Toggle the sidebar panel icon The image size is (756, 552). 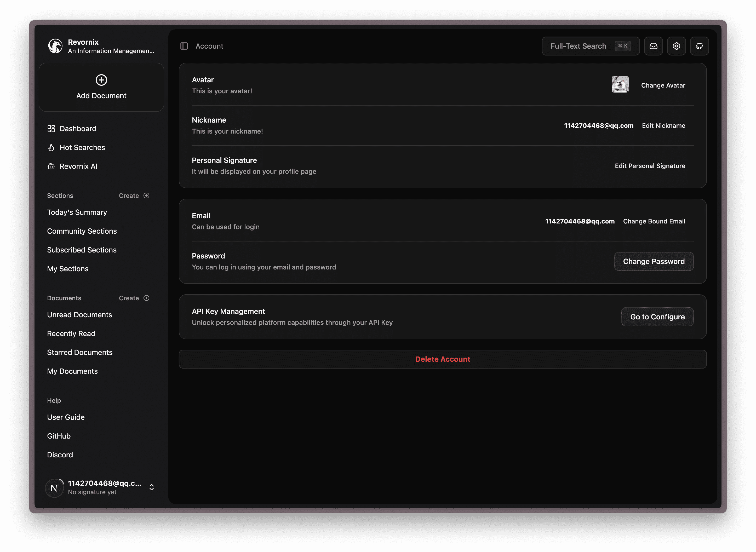pyautogui.click(x=184, y=46)
